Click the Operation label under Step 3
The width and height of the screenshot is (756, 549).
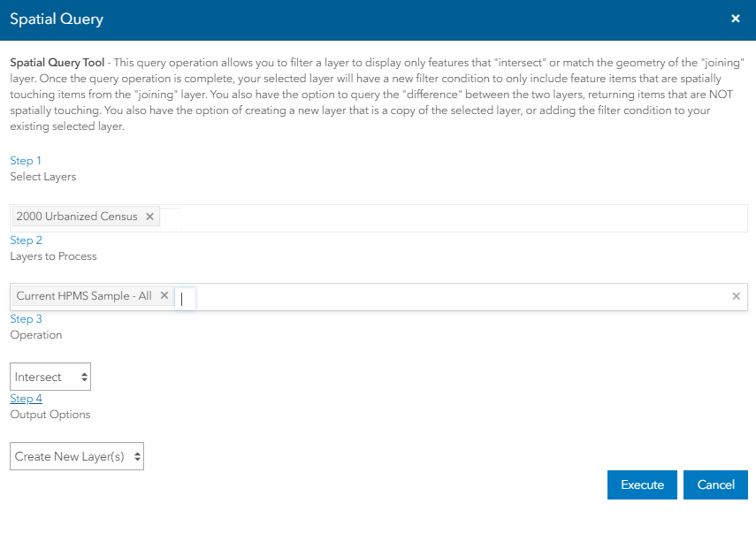pos(36,335)
